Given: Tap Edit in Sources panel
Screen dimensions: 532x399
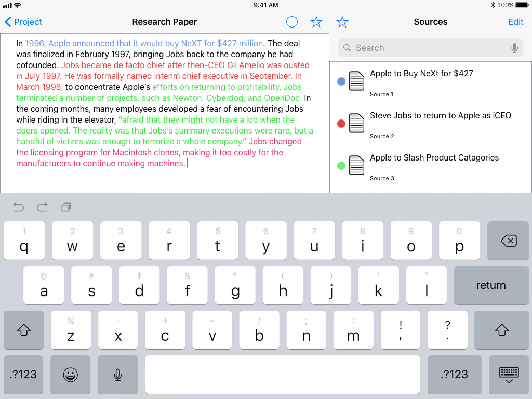Looking at the screenshot, I should 516,22.
